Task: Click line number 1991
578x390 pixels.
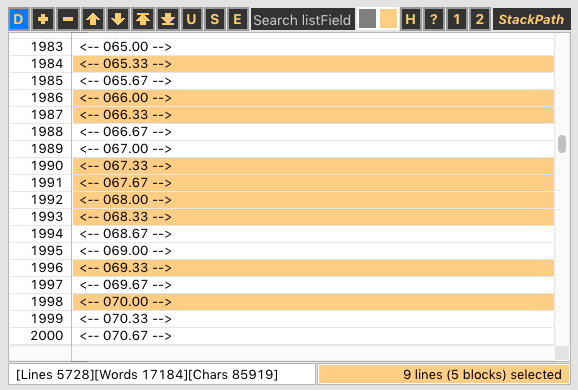Action: (47, 182)
